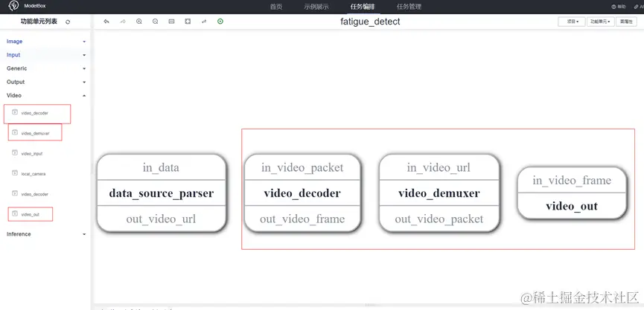
Task: Undo the last graph edit
Action: pyautogui.click(x=106, y=22)
